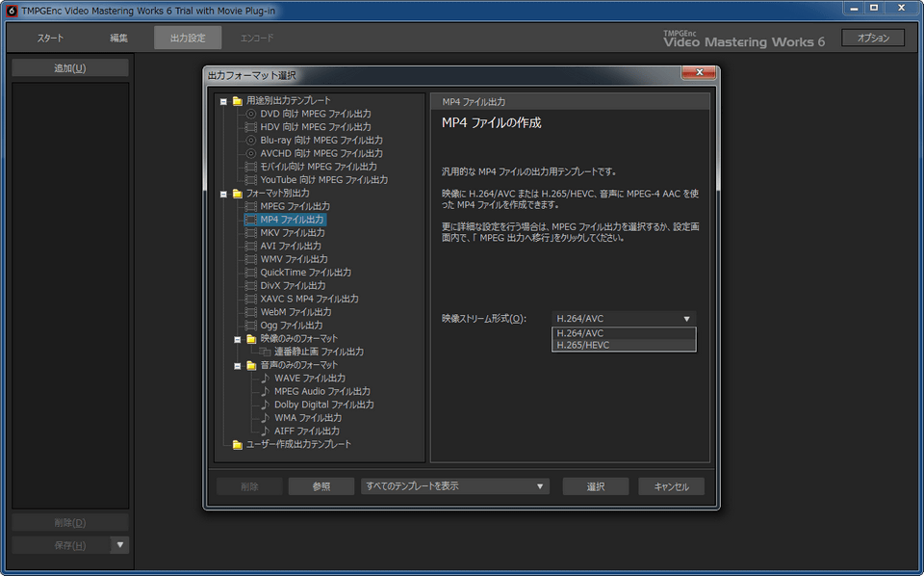This screenshot has height=576, width=924.
Task: Click the film icon beside WebM ファイル出力
Action: 250,312
